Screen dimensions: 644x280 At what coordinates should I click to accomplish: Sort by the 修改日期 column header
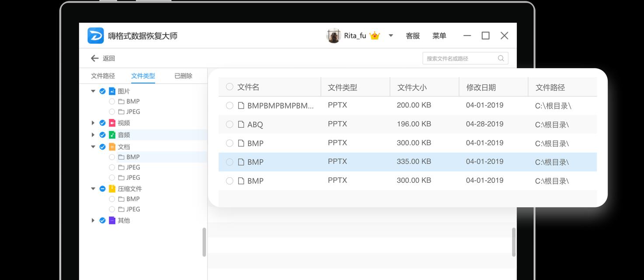click(x=481, y=87)
